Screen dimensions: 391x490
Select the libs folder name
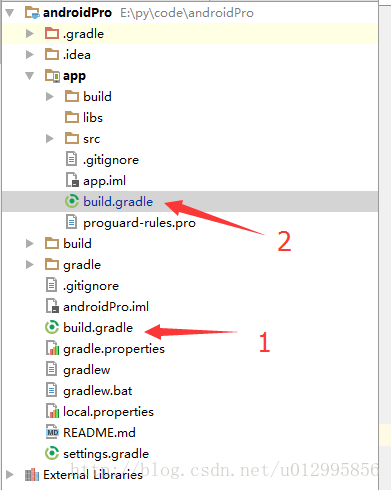(93, 118)
